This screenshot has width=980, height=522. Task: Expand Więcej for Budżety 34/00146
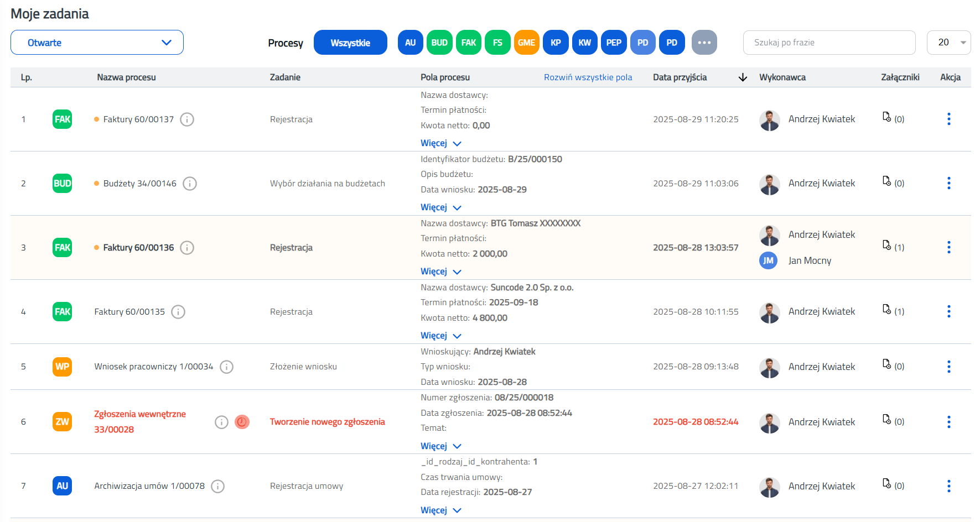pyautogui.click(x=440, y=207)
